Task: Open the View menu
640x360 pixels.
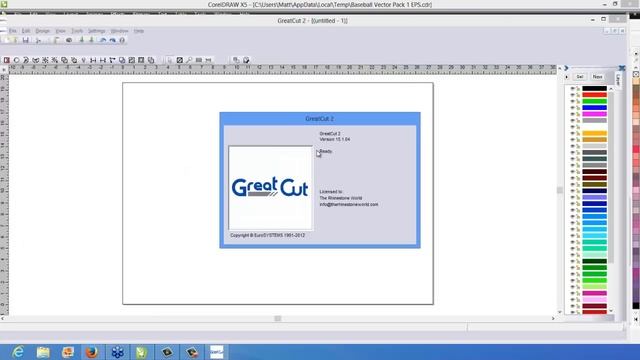Action: click(x=60, y=31)
